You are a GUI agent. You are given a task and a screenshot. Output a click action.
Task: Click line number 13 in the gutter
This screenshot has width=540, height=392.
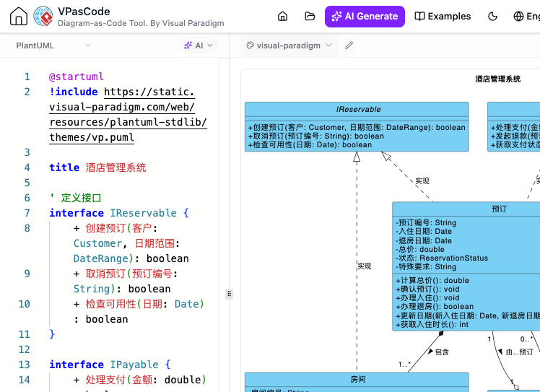[x=24, y=365]
